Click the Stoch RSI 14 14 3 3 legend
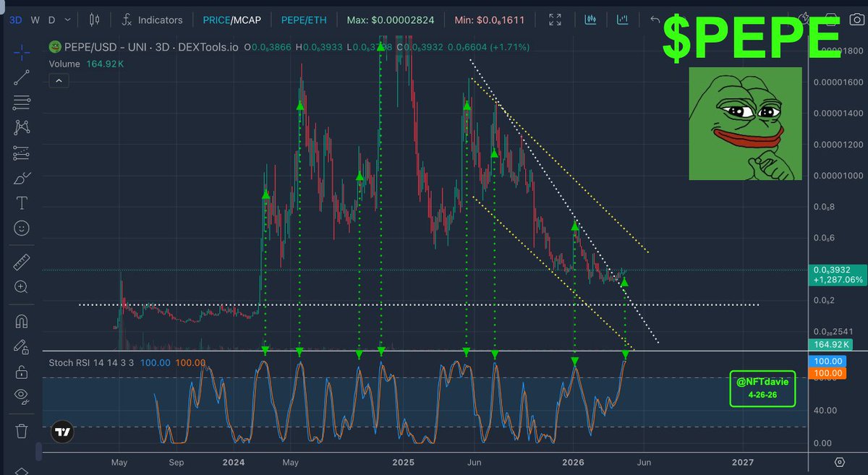The height and width of the screenshot is (475, 868). click(x=90, y=362)
